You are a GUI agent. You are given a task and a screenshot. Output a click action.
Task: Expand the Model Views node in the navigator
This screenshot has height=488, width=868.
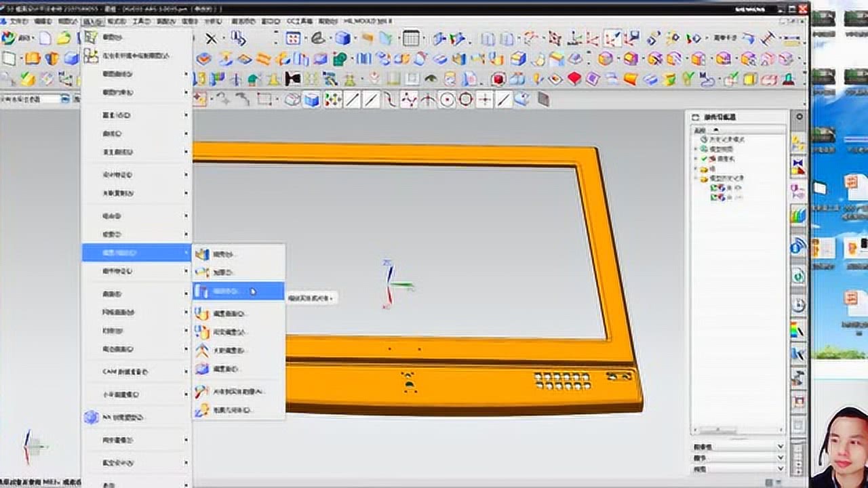click(695, 149)
